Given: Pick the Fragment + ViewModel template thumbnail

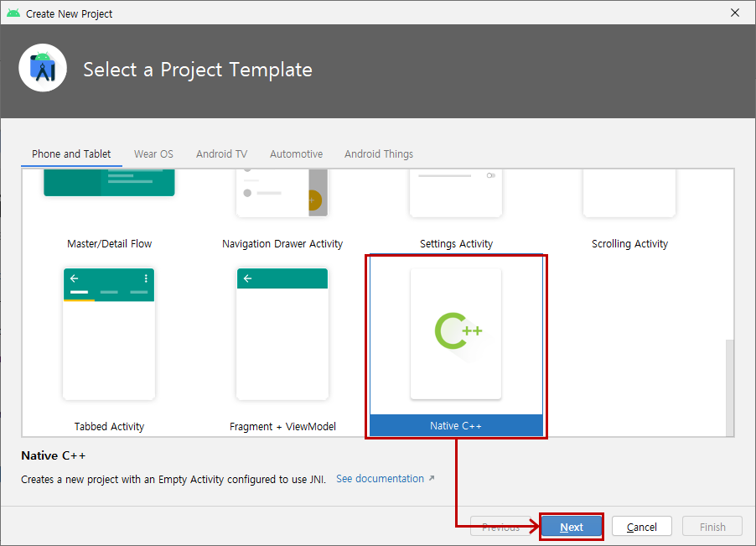Looking at the screenshot, I should (282, 334).
